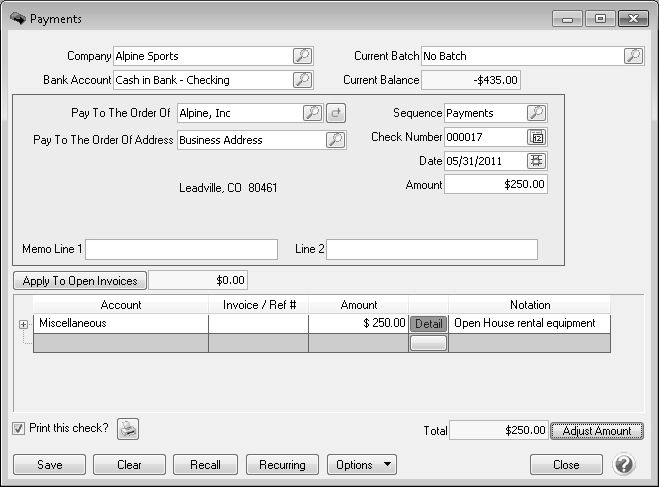
Task: Open Pay To The Order Of Address lookup
Action: 335,140
